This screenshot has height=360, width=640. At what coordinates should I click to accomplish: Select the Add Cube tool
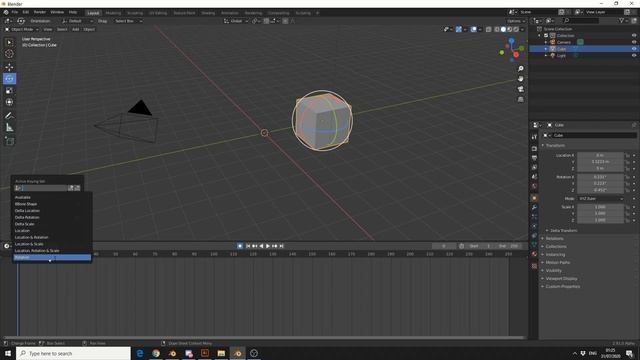[9, 141]
